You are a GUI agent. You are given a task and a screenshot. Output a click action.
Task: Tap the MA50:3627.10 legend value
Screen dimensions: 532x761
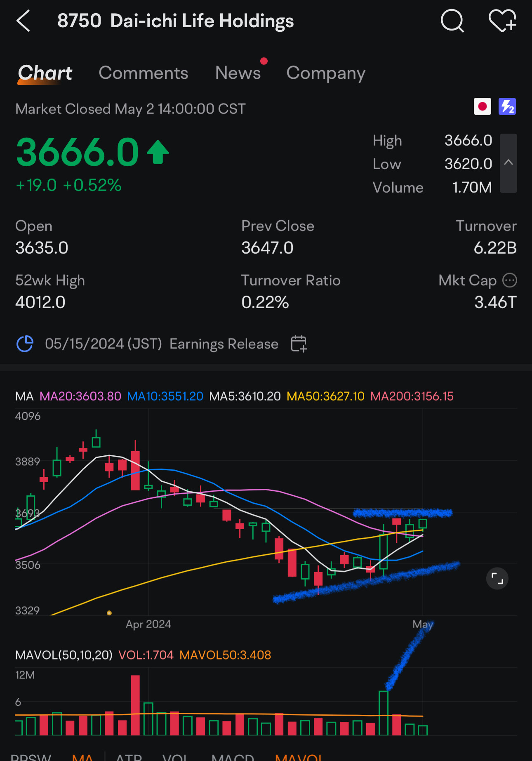point(325,396)
